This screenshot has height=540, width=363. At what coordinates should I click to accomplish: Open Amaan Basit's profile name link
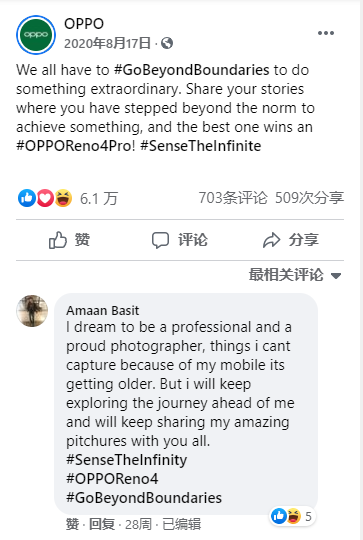point(103,311)
